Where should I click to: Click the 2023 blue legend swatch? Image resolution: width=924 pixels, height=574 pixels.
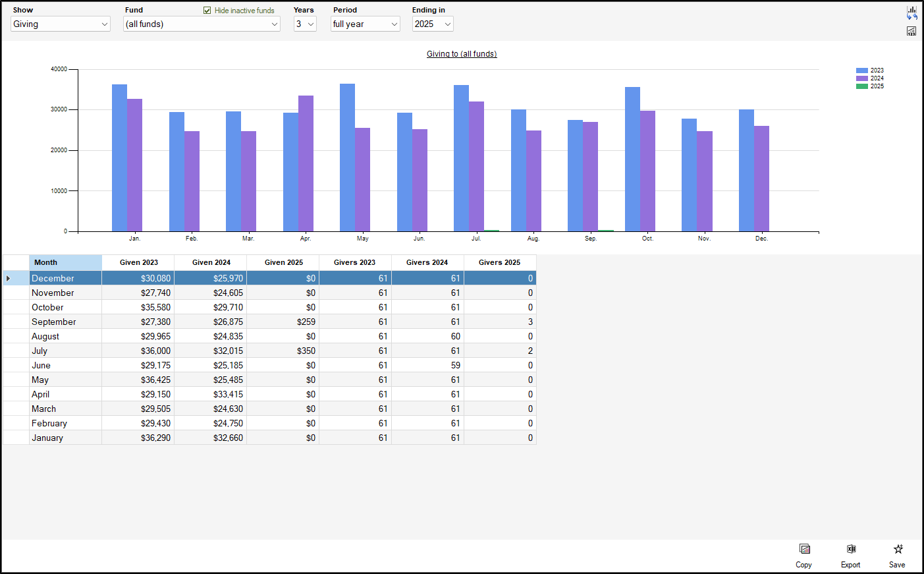[861, 71]
